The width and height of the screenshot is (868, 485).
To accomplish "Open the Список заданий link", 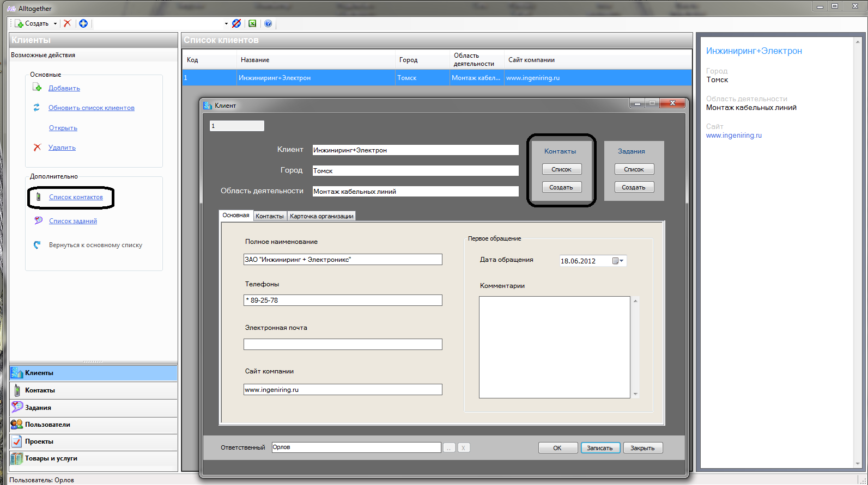I will pos(73,221).
